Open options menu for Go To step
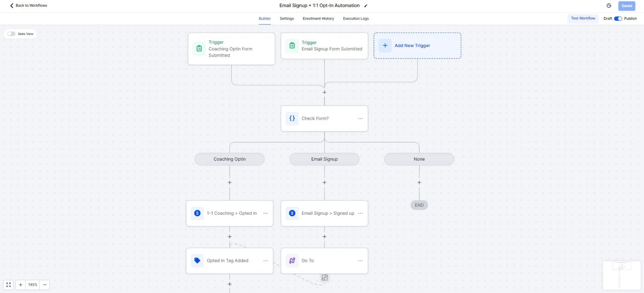This screenshot has width=644, height=293. 360,261
